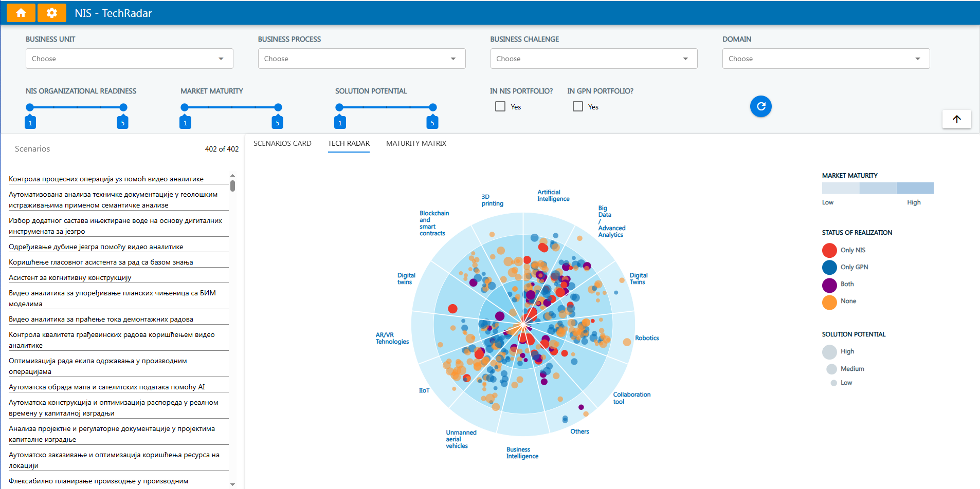980x489 pixels.
Task: Select the Artificial Intelligence radar label
Action: point(553,196)
